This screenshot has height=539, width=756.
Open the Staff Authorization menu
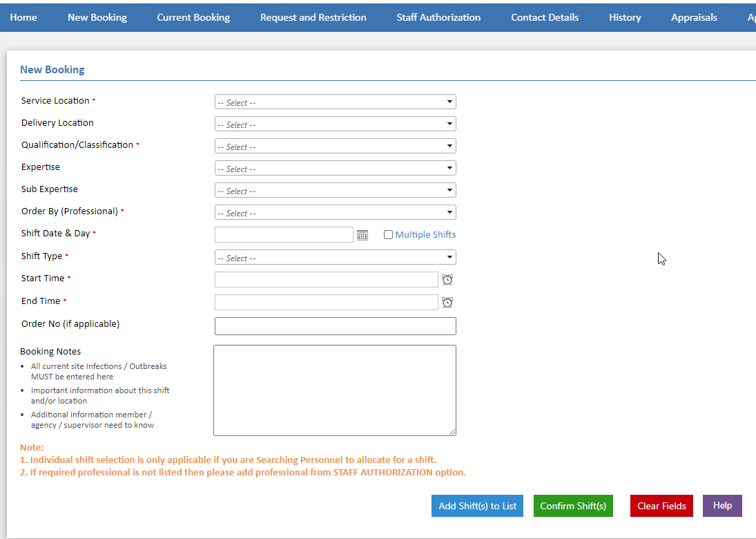tap(438, 17)
